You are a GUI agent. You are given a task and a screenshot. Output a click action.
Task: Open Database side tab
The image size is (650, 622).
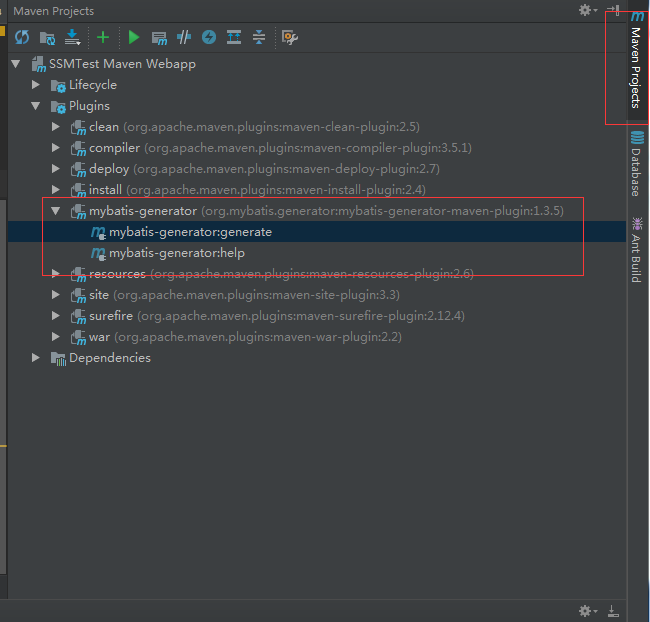click(x=636, y=163)
